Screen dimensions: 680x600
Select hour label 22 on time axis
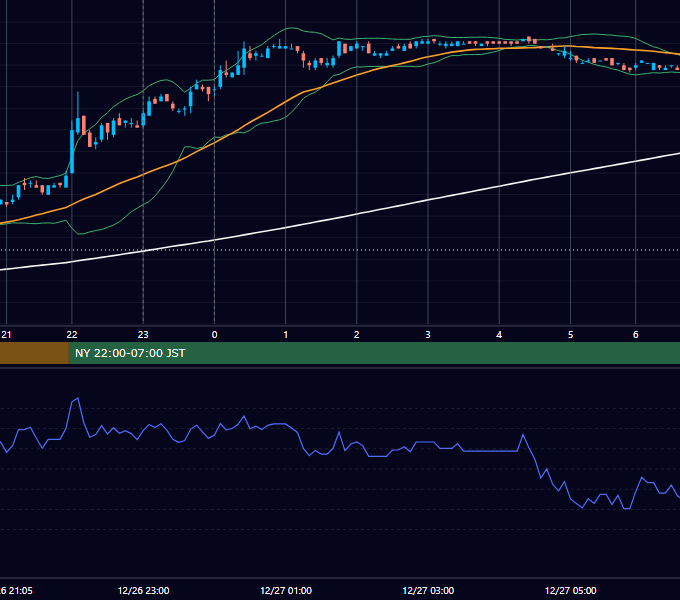(x=72, y=335)
